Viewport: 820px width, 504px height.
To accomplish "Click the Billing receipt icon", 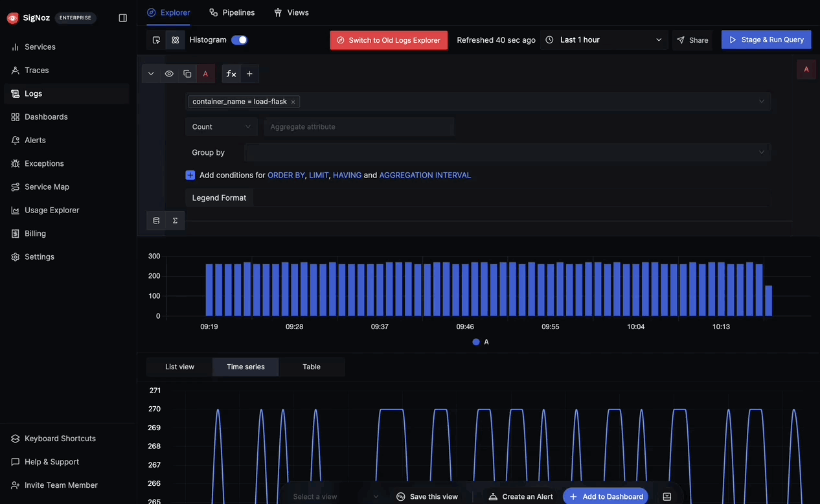I will click(16, 233).
